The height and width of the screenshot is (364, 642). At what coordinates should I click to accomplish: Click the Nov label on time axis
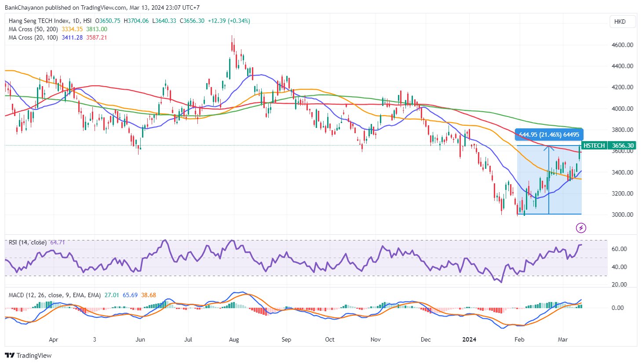point(376,339)
